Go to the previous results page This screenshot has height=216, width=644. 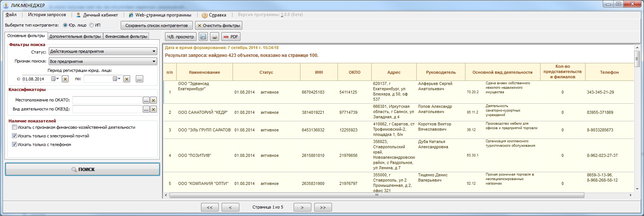click(x=230, y=207)
